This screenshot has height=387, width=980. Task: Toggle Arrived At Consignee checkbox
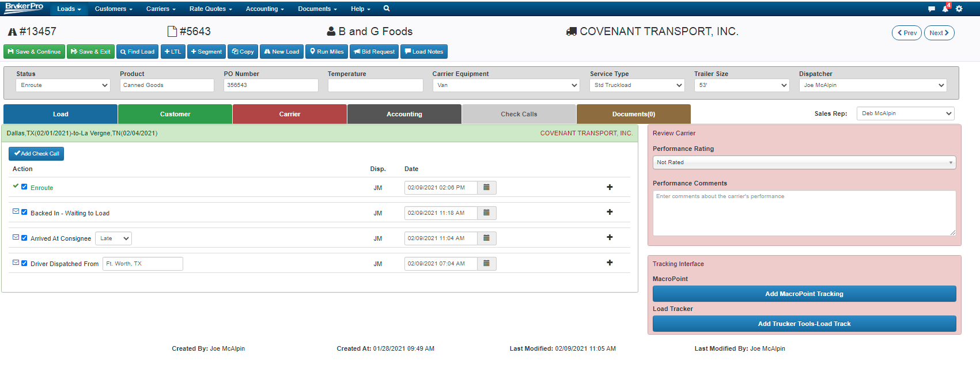point(24,237)
